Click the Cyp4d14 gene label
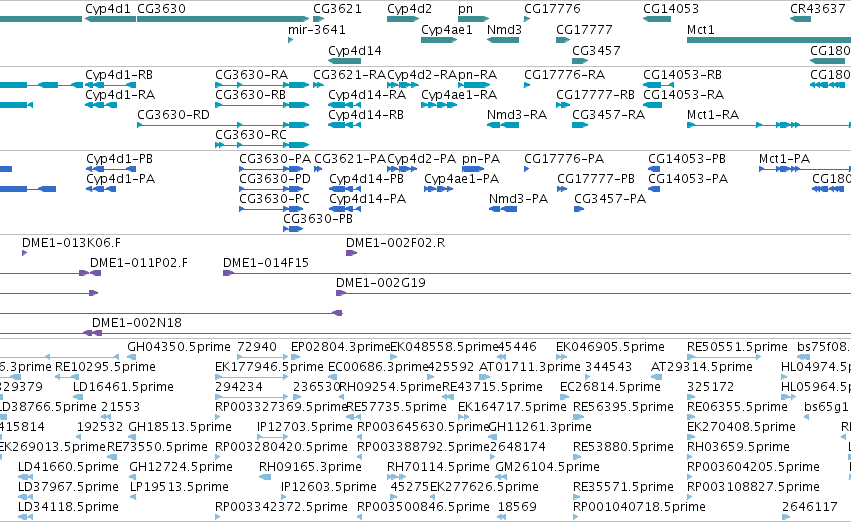Image resolution: width=851 pixels, height=522 pixels. tap(354, 50)
